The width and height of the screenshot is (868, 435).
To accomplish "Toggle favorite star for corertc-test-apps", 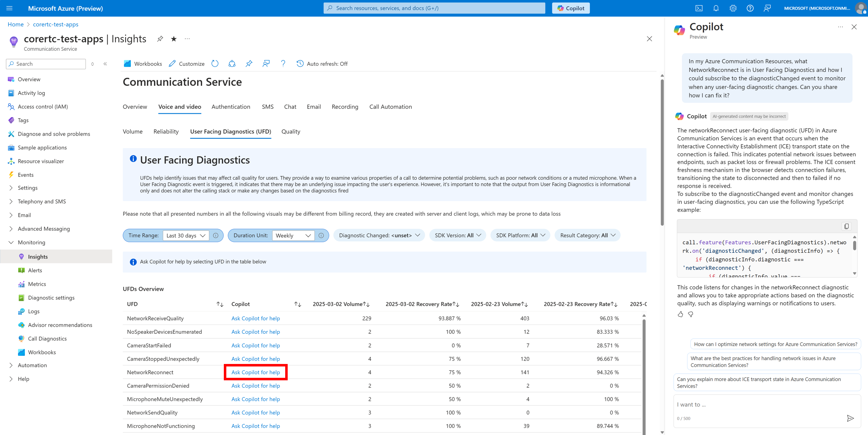I will 174,39.
